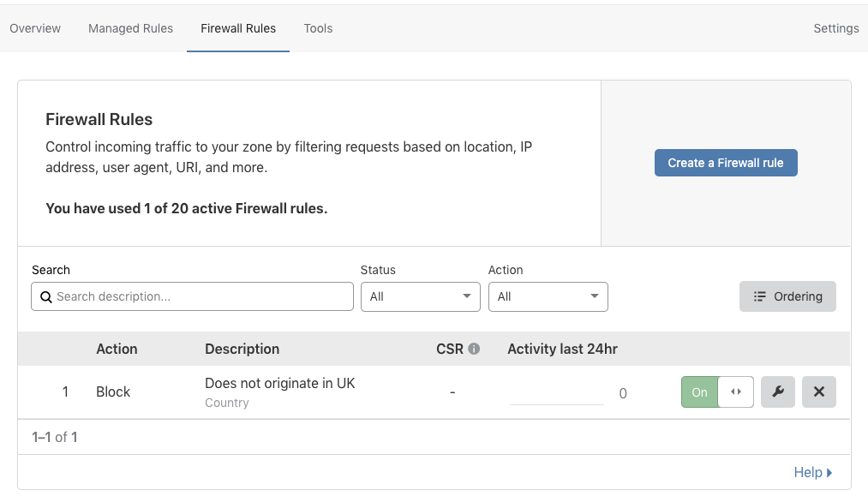Image resolution: width=868 pixels, height=502 pixels.
Task: Click the Does not originate in UK rule
Action: click(x=280, y=384)
